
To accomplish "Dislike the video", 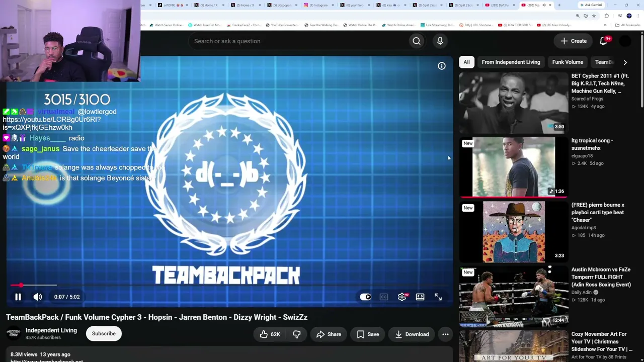I will (297, 334).
